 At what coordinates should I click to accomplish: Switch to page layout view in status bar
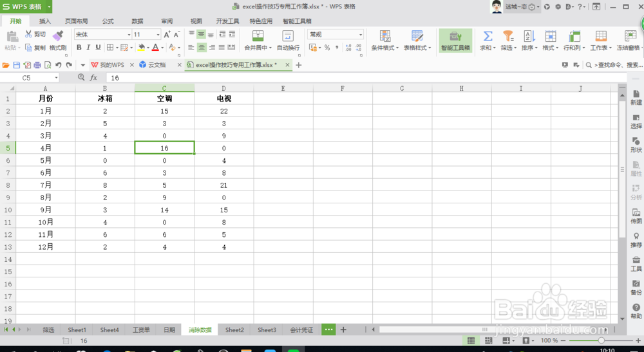(x=488, y=340)
